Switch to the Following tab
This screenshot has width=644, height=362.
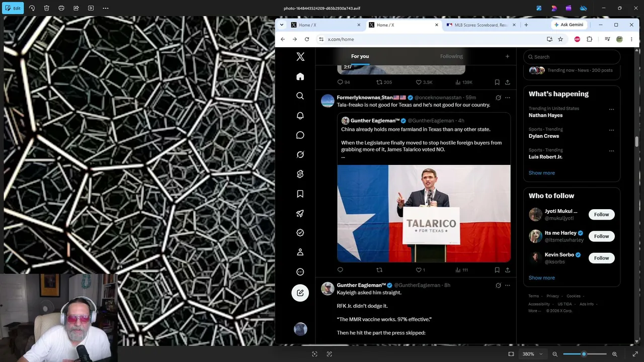click(451, 56)
